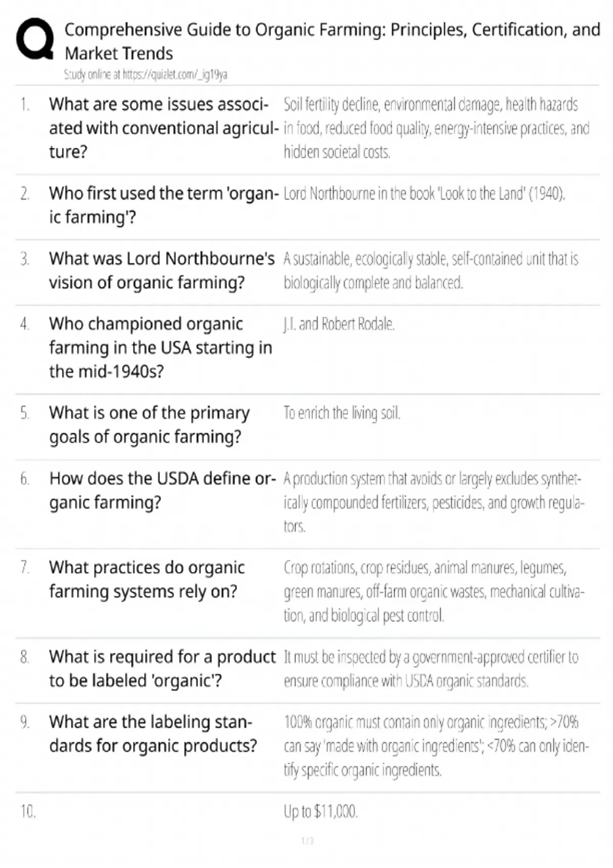Screen dimensions: 613x868
Task: Click the item number 10 label
Action: [28, 811]
